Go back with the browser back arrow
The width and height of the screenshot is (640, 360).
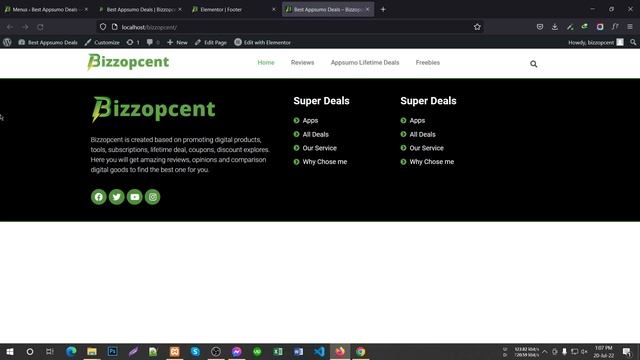pyautogui.click(x=10, y=27)
